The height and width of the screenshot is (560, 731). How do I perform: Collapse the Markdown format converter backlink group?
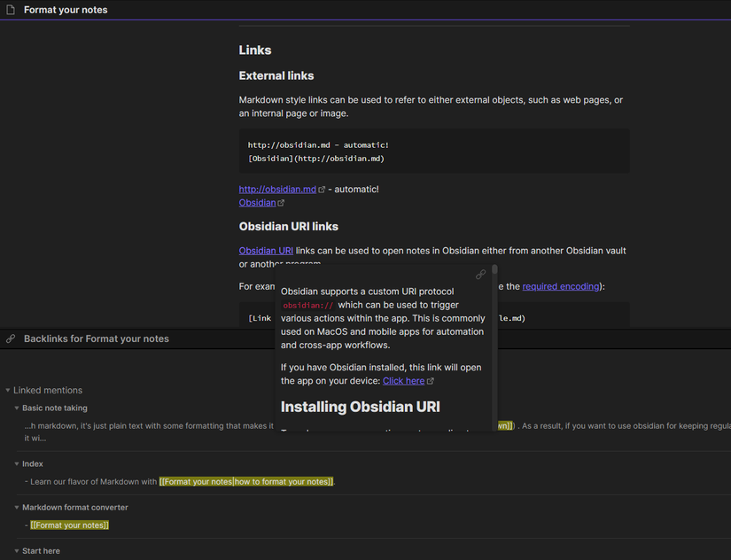pyautogui.click(x=17, y=508)
